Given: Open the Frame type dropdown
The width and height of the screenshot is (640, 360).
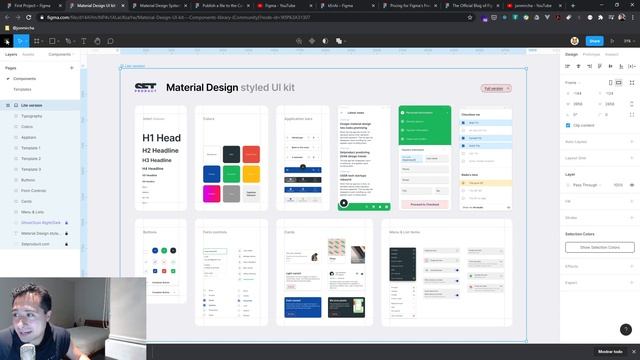Looking at the screenshot, I should tap(572, 82).
